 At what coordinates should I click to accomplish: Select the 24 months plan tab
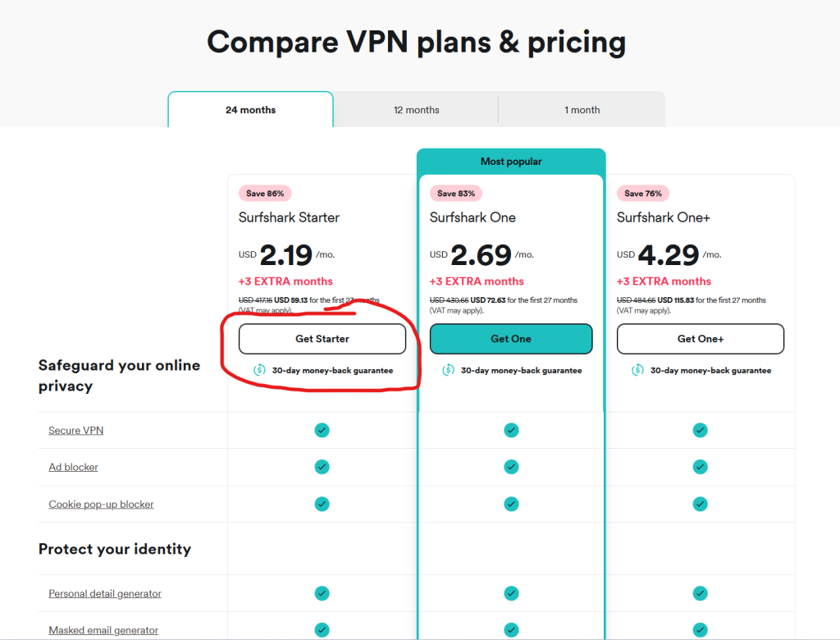pyautogui.click(x=250, y=110)
